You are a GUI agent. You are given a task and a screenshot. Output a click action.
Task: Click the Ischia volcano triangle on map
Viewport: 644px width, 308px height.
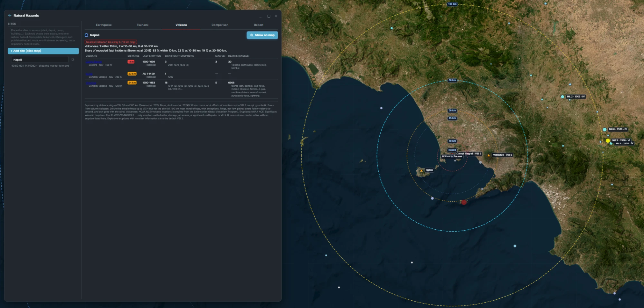(421, 170)
